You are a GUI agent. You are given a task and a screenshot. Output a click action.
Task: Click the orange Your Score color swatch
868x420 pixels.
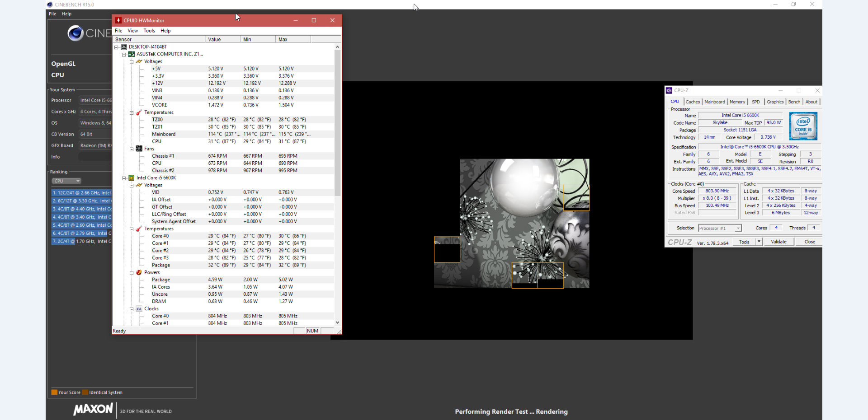[54, 392]
